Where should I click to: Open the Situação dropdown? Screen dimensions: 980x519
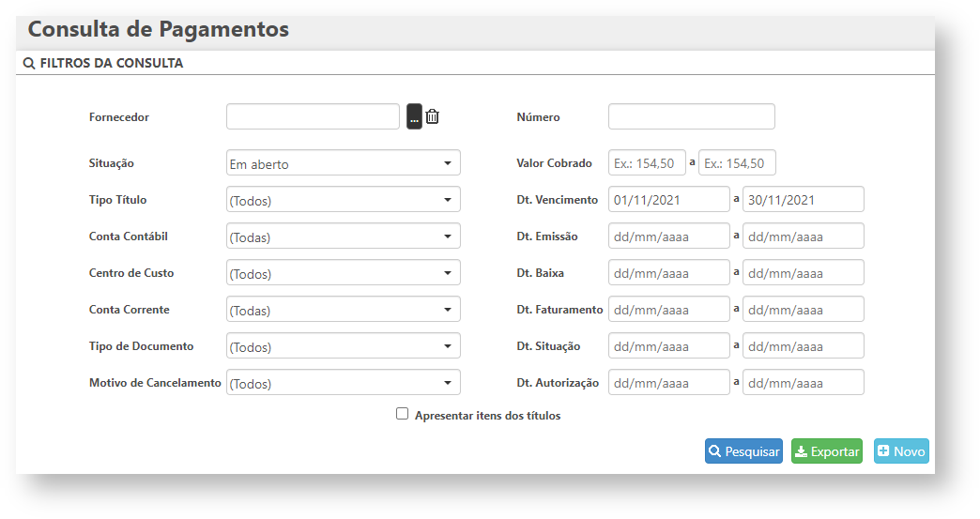tap(344, 163)
